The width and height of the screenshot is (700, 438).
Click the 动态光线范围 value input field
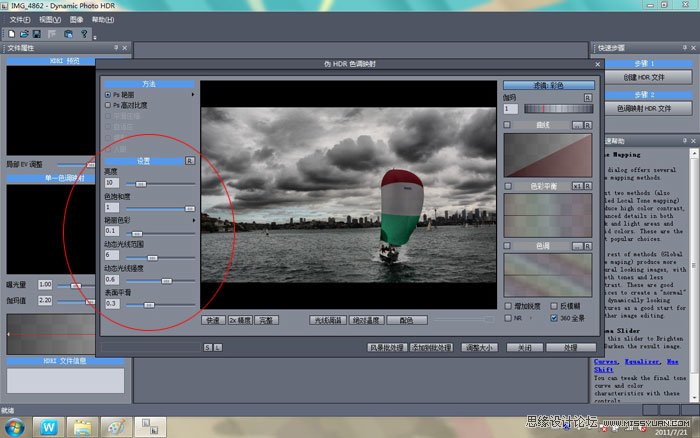pyautogui.click(x=112, y=255)
